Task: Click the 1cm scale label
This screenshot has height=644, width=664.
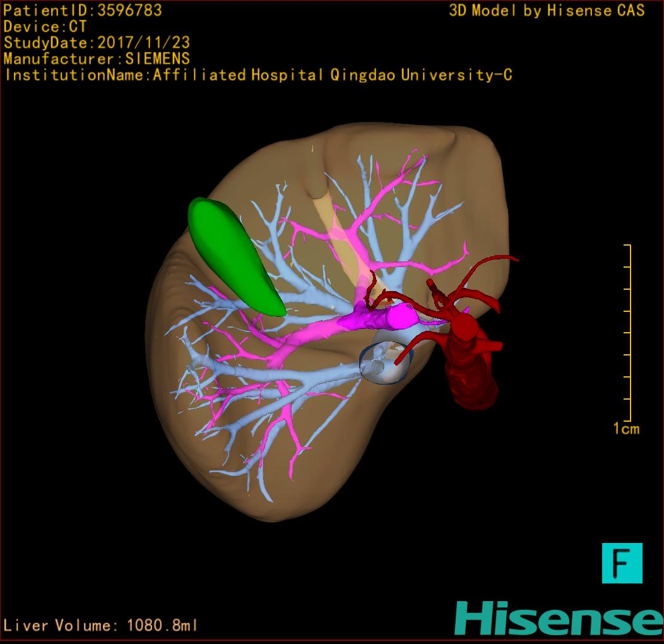Action: (x=625, y=429)
